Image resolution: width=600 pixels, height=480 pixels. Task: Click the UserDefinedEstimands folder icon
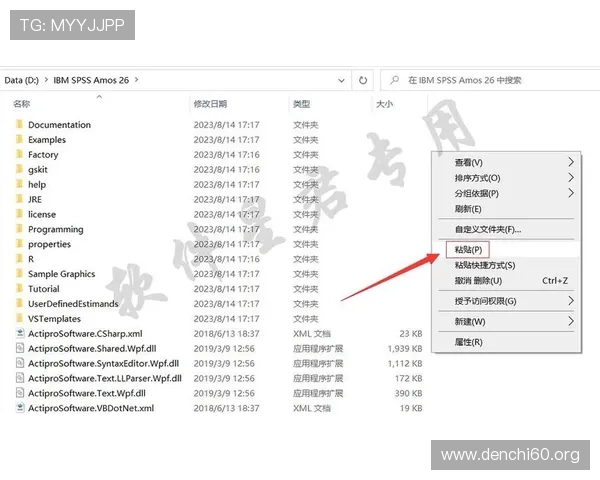pos(19,304)
